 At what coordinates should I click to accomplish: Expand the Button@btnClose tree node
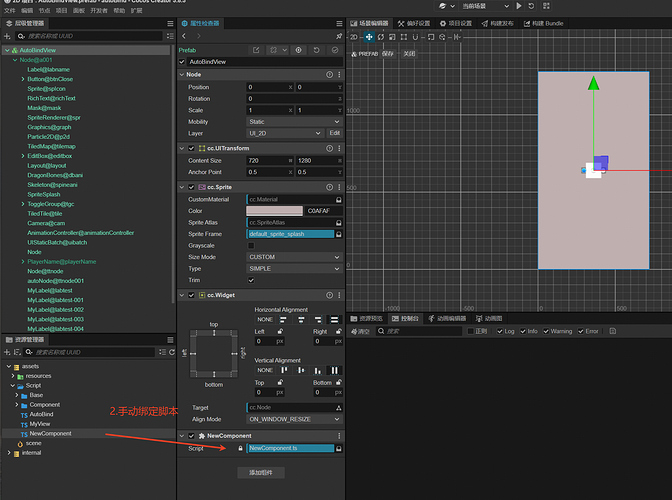click(x=22, y=79)
